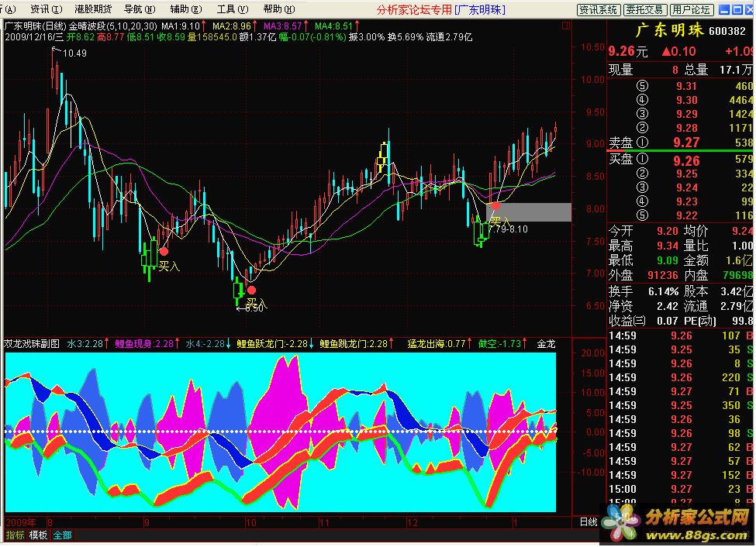
Task: Click the 鲤鱼跃龙门:-2.28 indicator label
Action: 275,344
